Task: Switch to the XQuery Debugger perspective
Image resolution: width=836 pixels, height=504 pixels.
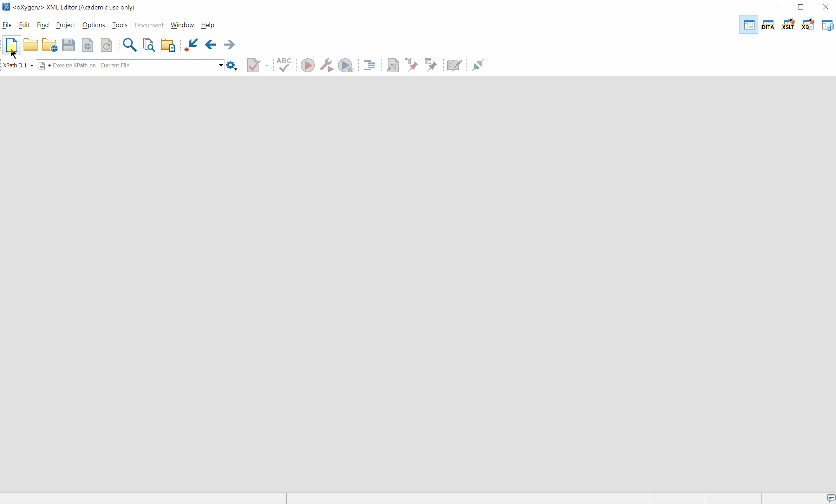Action: coord(808,25)
